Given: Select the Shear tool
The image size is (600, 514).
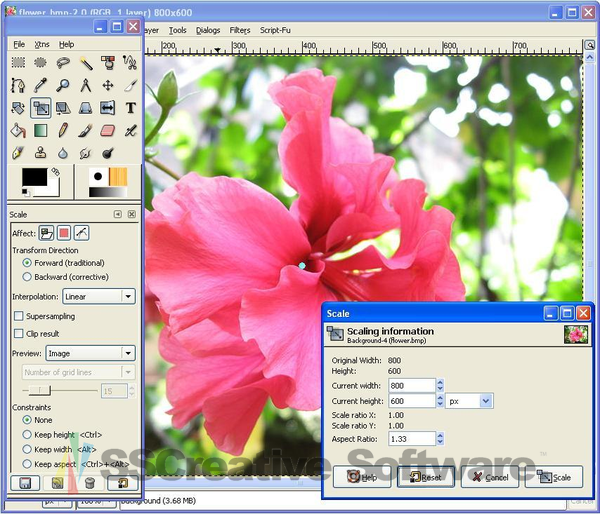Looking at the screenshot, I should [x=63, y=108].
